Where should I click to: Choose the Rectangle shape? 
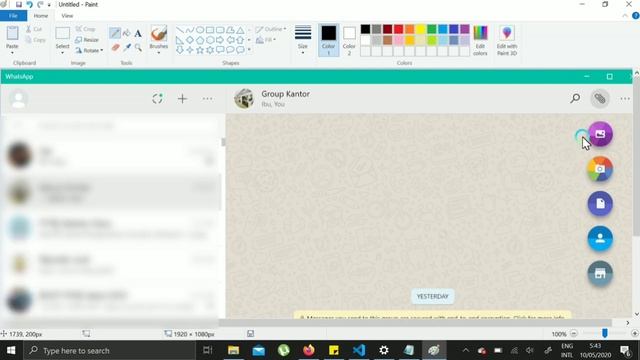[x=210, y=30]
